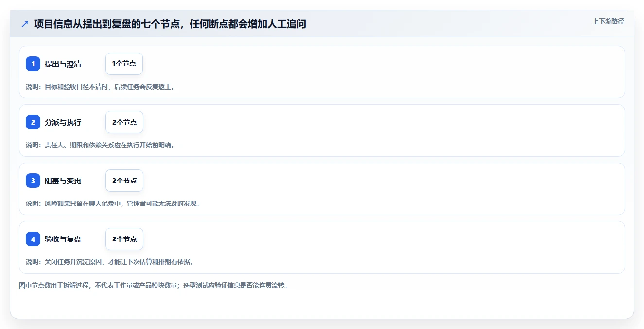
Task: Click the 2个节点 pill next to 验收与复盘
Action: click(x=124, y=239)
